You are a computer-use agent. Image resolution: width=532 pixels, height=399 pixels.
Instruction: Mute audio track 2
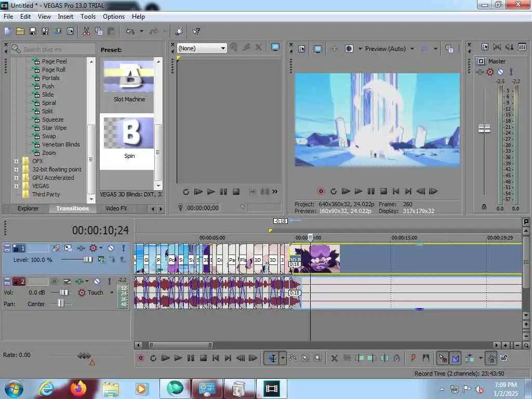point(97,281)
